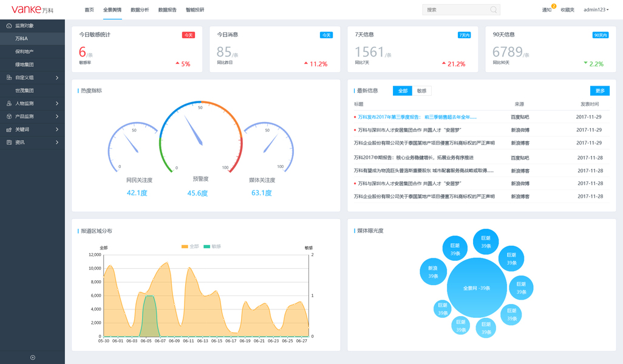Click the 85 count on 今日消息 card

click(x=224, y=52)
